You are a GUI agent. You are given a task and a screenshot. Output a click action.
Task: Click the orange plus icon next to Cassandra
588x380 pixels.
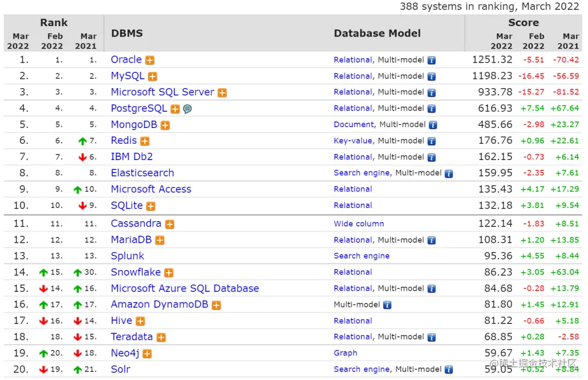coord(170,224)
